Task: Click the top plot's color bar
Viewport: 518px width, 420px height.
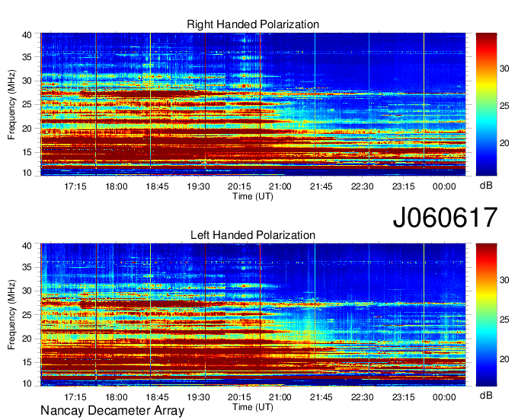Action: pyautogui.click(x=486, y=104)
